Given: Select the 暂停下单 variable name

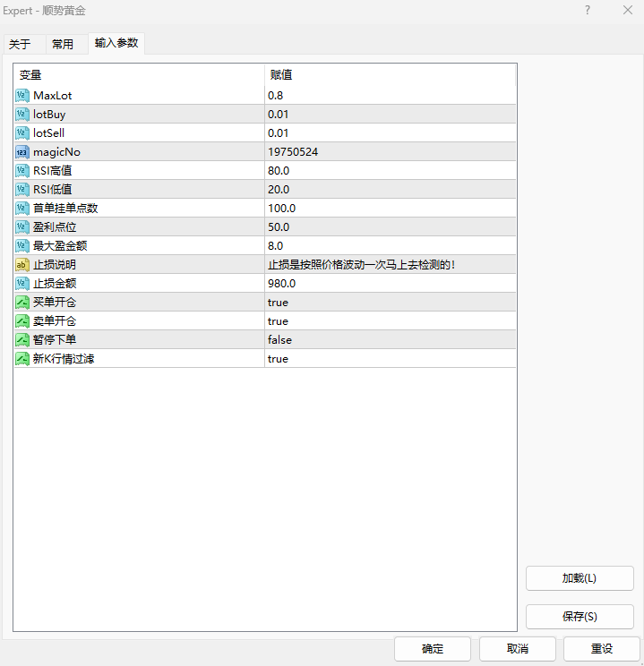Looking at the screenshot, I should pos(55,340).
